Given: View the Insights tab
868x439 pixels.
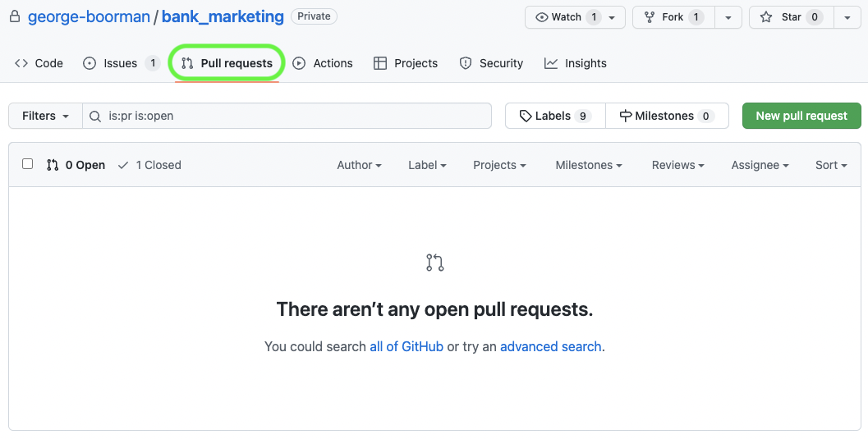Looking at the screenshot, I should coord(575,63).
